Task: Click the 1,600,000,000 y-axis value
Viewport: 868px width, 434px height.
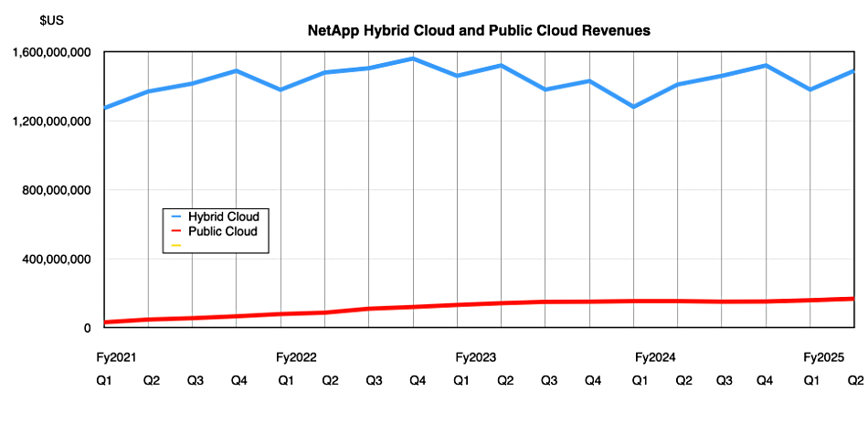Action: [53, 53]
